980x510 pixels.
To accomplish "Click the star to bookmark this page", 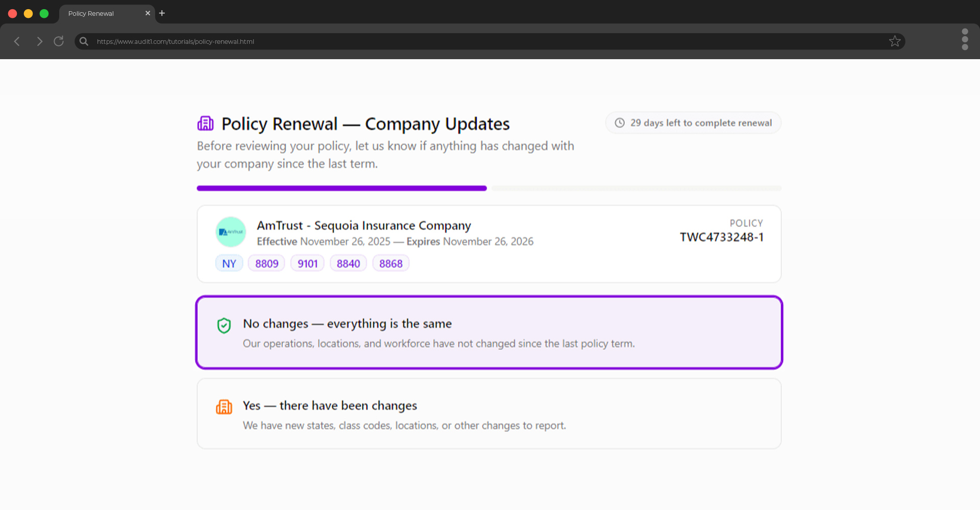I will coord(895,41).
